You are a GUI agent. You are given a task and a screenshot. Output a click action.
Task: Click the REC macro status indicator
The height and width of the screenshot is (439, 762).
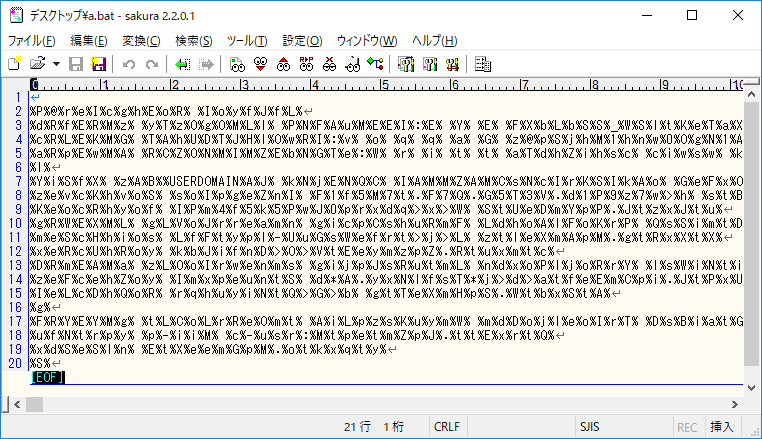point(687,427)
